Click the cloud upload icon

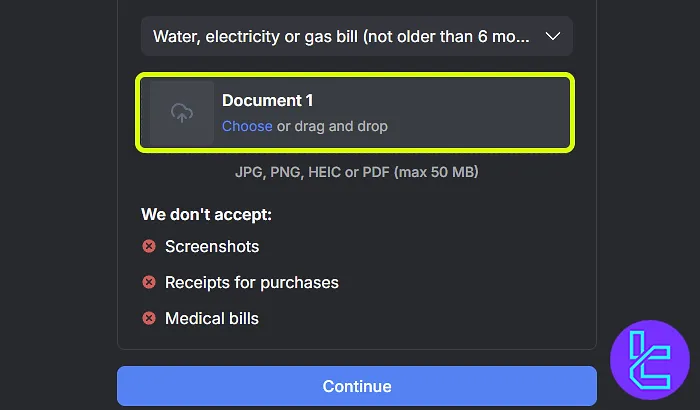(182, 113)
